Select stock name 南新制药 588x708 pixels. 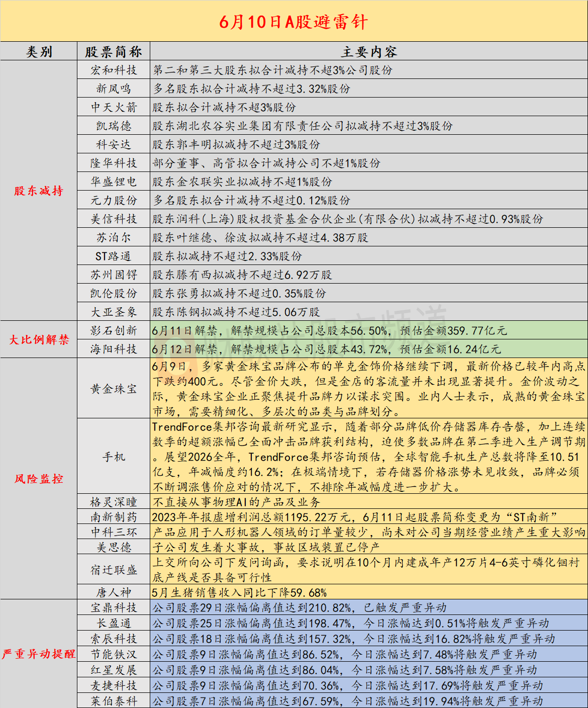point(114,517)
